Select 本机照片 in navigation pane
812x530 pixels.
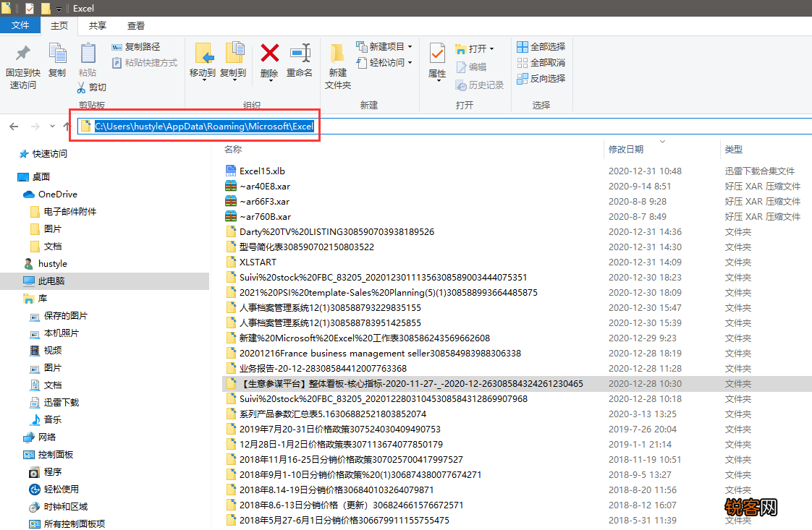54,333
